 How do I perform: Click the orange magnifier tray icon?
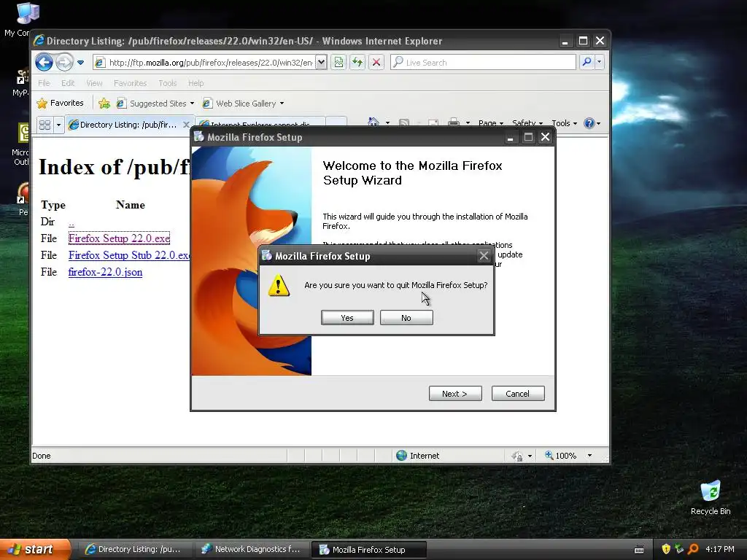[x=693, y=549]
